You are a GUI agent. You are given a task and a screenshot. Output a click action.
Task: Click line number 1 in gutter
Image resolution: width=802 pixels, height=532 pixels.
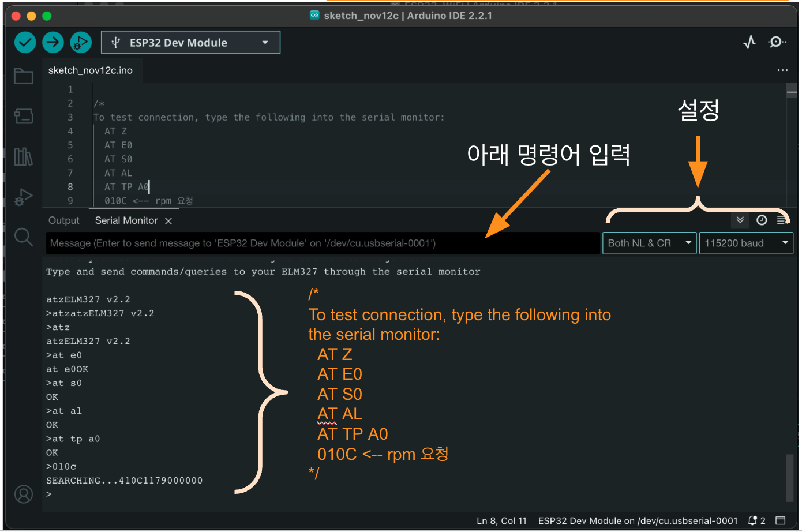click(x=70, y=89)
